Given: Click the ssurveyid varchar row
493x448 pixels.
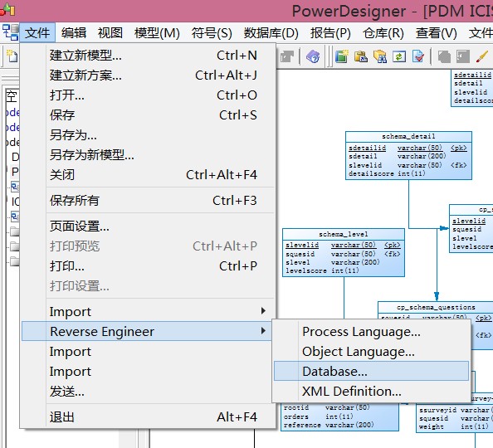Looking at the screenshot, I should coord(456,410).
